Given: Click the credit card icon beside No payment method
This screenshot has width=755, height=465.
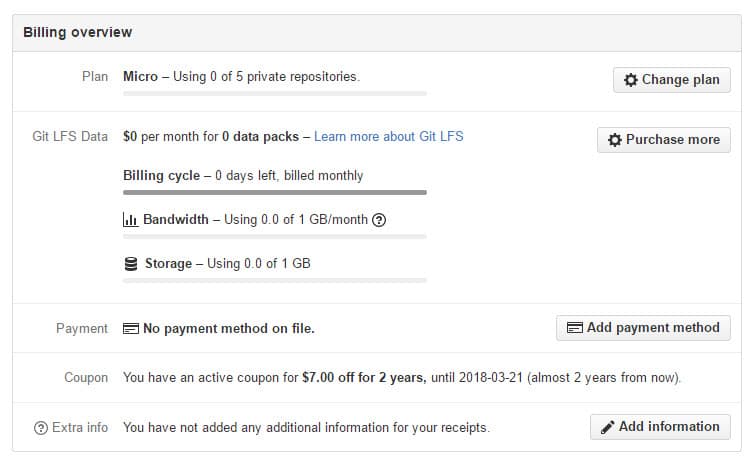Looking at the screenshot, I should (130, 328).
